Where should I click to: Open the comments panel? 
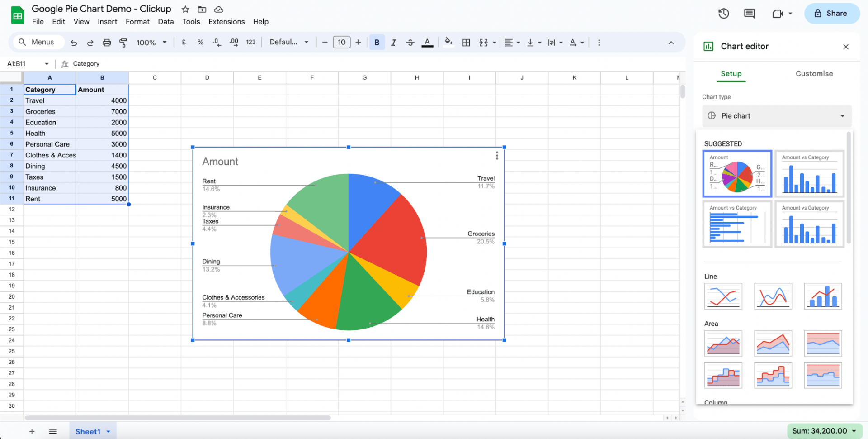pyautogui.click(x=749, y=14)
